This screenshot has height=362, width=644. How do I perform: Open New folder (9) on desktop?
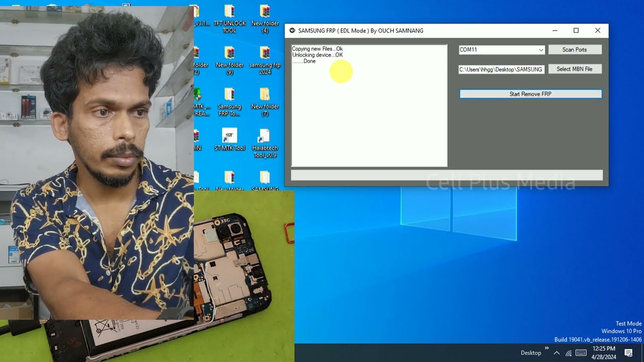[229, 60]
